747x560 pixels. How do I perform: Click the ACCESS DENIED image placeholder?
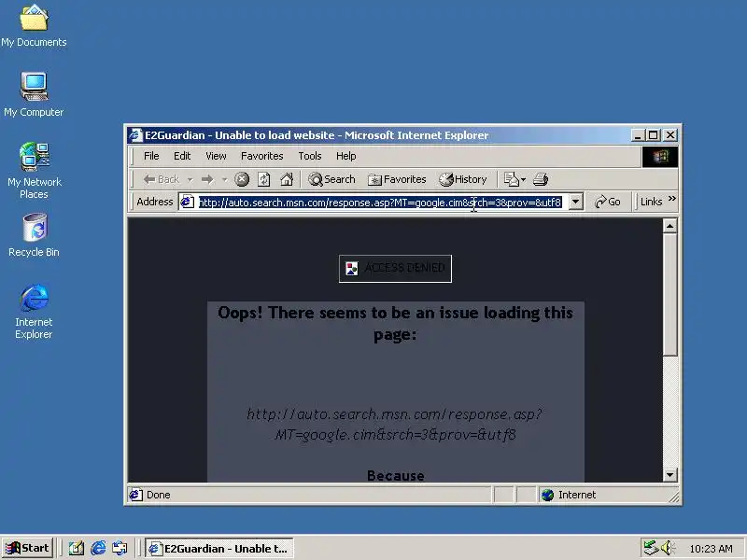[395, 269]
